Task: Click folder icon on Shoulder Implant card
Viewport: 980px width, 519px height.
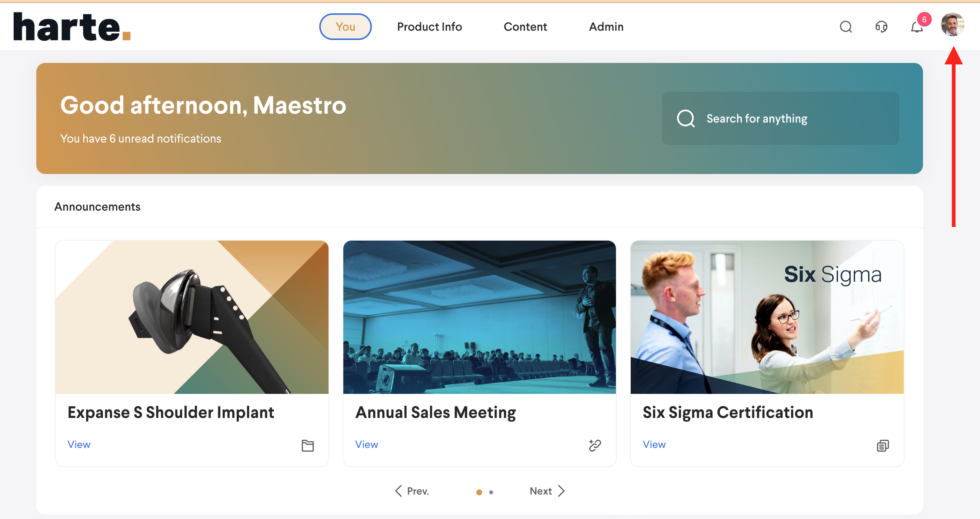Action: 307,445
